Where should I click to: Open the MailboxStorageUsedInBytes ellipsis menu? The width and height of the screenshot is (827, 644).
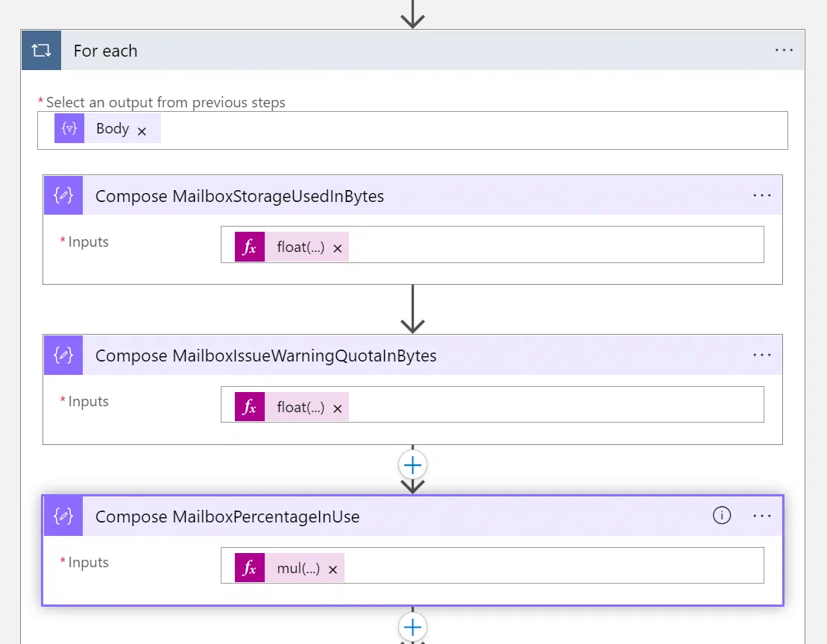[x=761, y=195]
